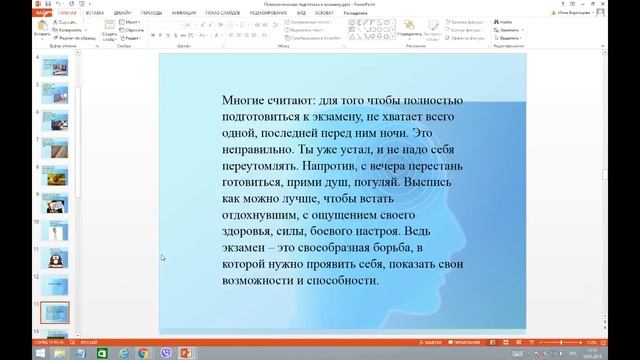Toggle underline formatting (Ч)
The image size is (640, 360).
click(168, 36)
